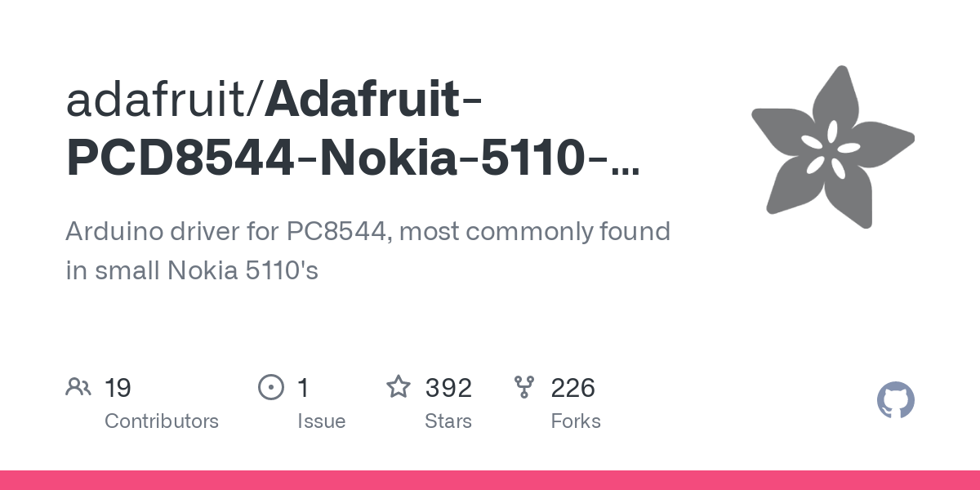
Task: Click the contributors people icon
Action: point(78,387)
